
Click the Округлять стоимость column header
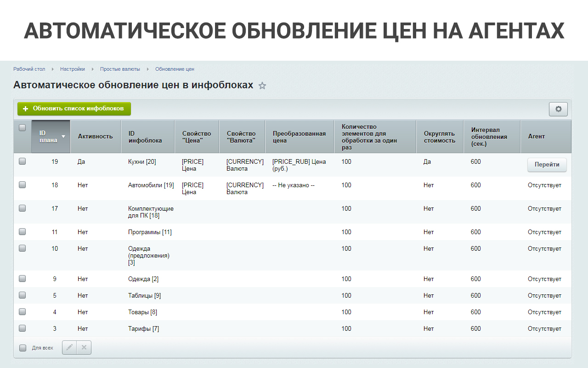pyautogui.click(x=439, y=137)
